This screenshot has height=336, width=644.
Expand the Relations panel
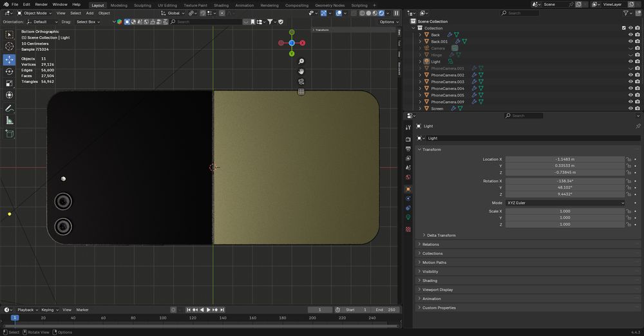430,245
